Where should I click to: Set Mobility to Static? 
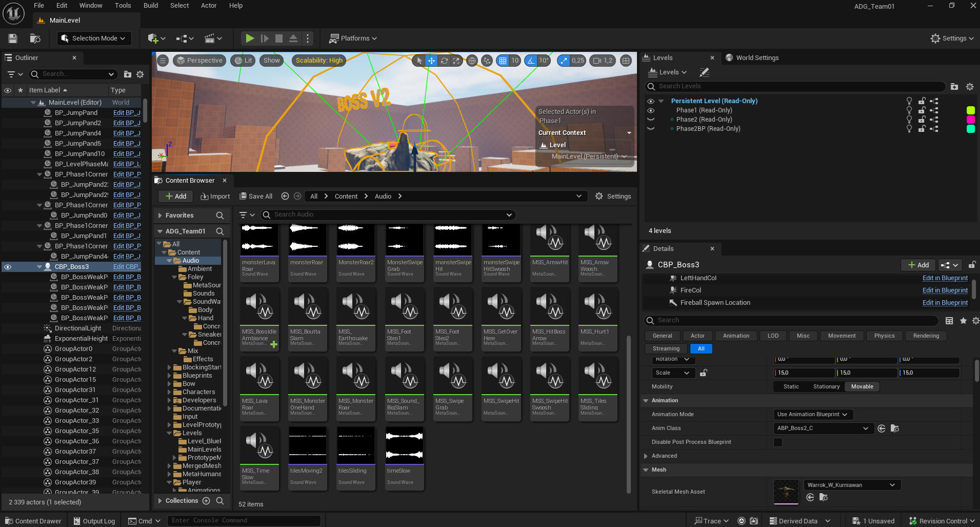pos(791,387)
